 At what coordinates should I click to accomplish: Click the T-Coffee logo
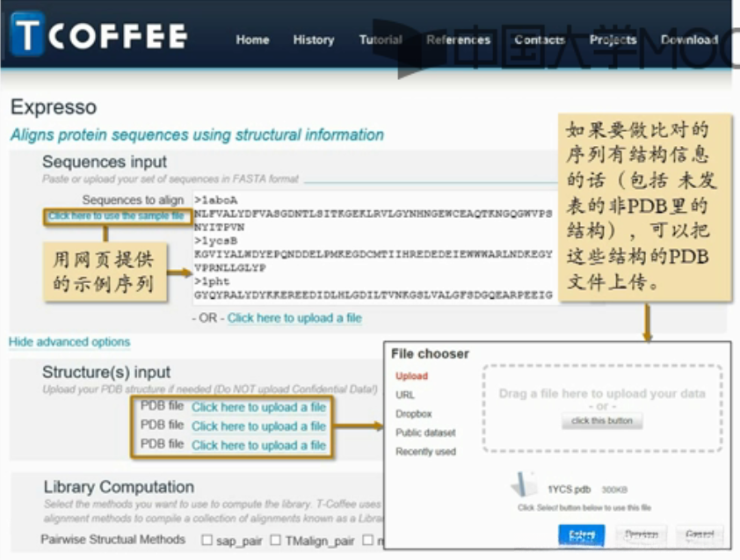[98, 35]
